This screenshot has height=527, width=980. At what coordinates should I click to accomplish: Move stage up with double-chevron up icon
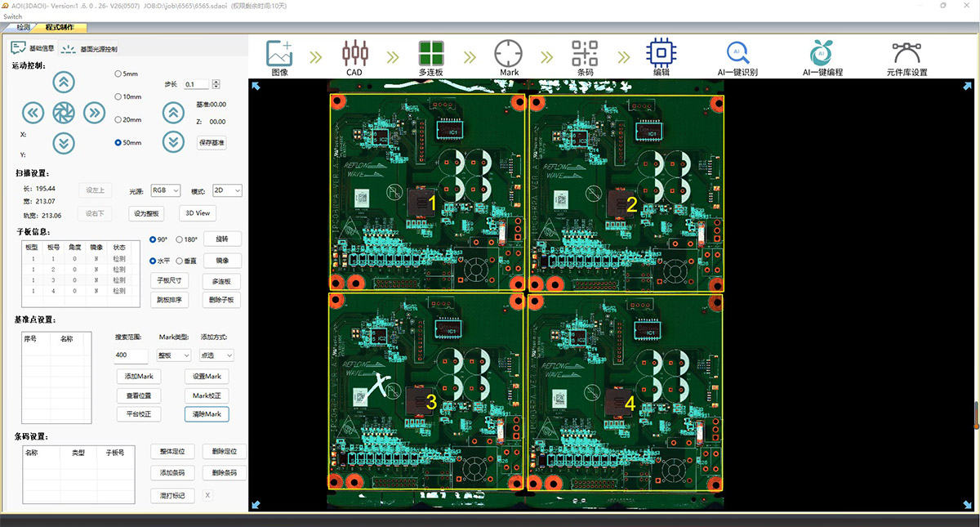pos(64,82)
